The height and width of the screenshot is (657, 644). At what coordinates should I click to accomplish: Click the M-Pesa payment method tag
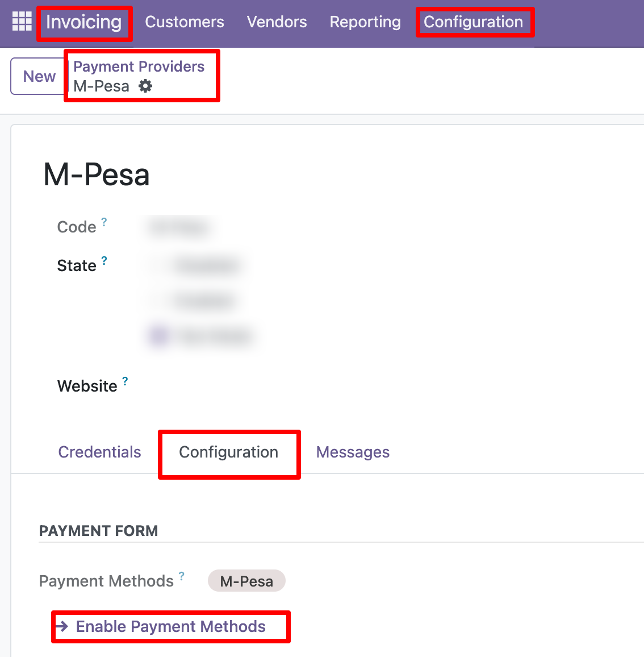(x=246, y=581)
